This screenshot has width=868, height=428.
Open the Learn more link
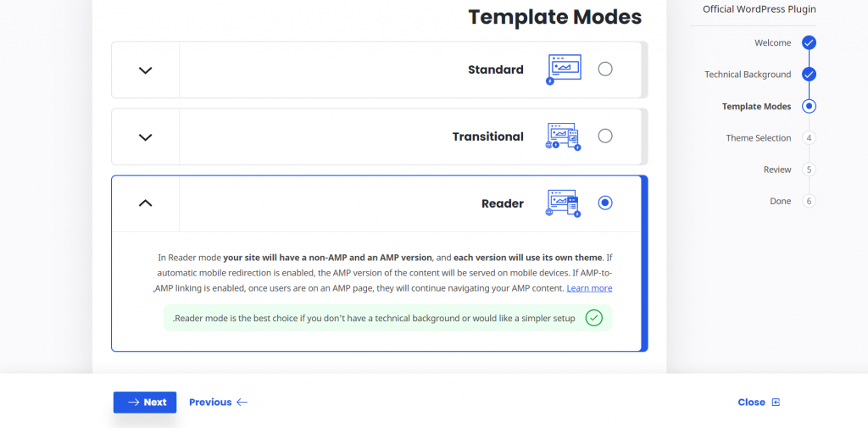tap(589, 288)
